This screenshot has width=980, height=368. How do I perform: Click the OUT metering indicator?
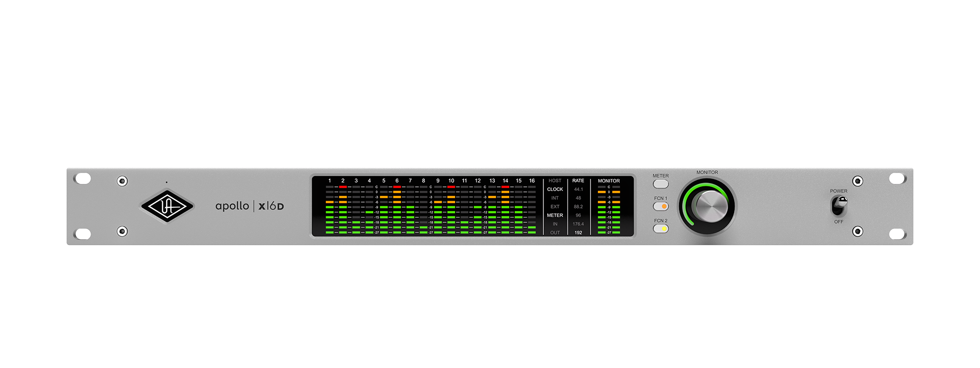coord(555,233)
